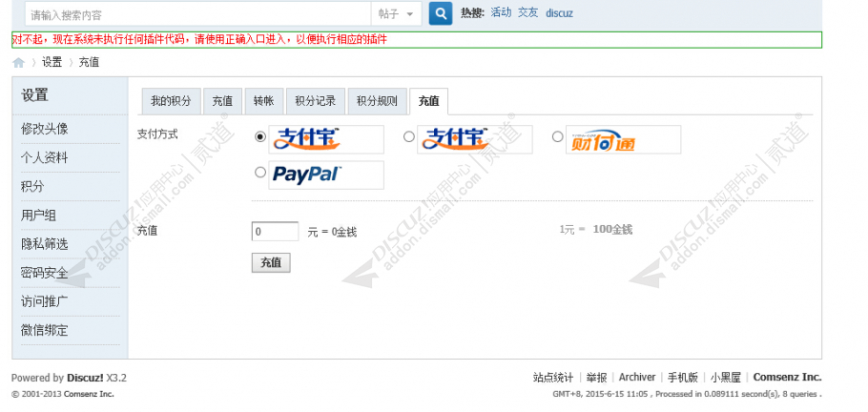Image resolution: width=868 pixels, height=412 pixels.
Task: Click 充值 in the breadcrumb
Action: (x=89, y=63)
